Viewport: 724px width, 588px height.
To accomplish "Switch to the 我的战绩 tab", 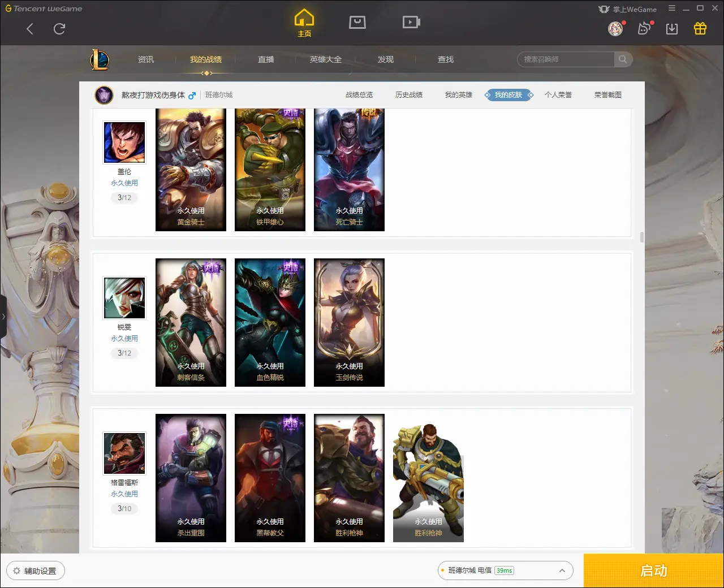I will [x=206, y=59].
